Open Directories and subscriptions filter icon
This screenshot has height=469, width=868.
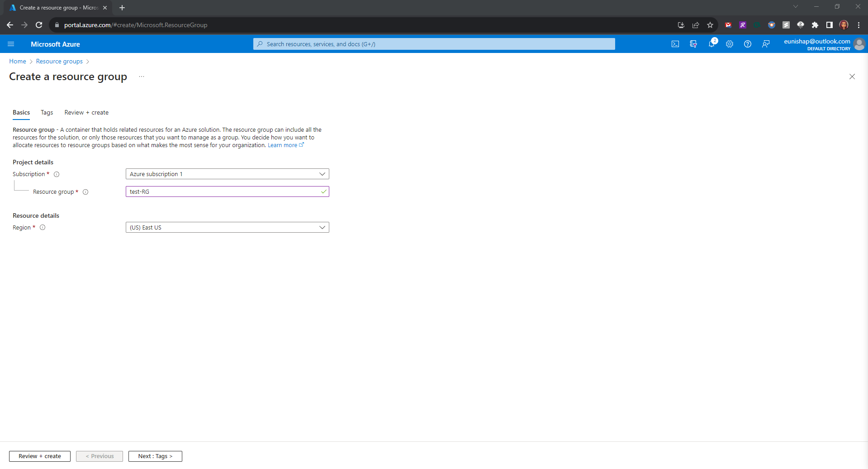(x=693, y=44)
